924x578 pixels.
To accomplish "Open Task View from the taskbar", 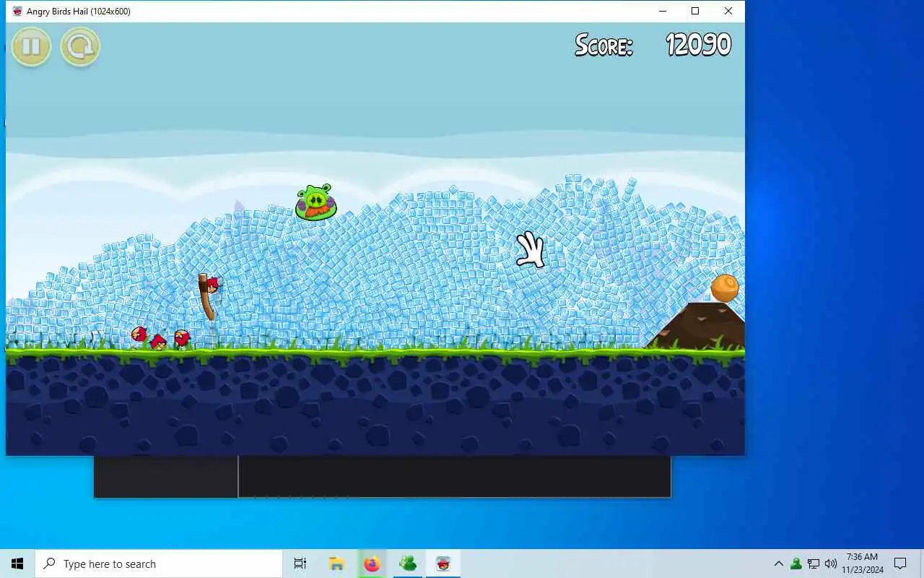I will coord(300,564).
